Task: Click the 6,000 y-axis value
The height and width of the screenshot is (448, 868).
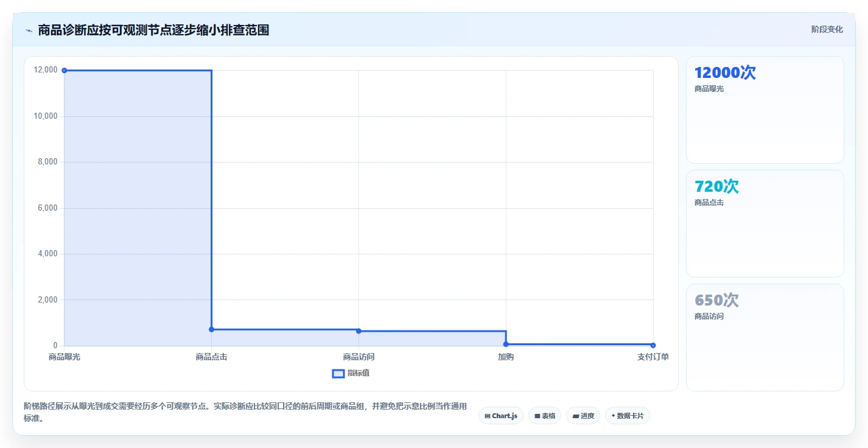Action: (x=48, y=208)
